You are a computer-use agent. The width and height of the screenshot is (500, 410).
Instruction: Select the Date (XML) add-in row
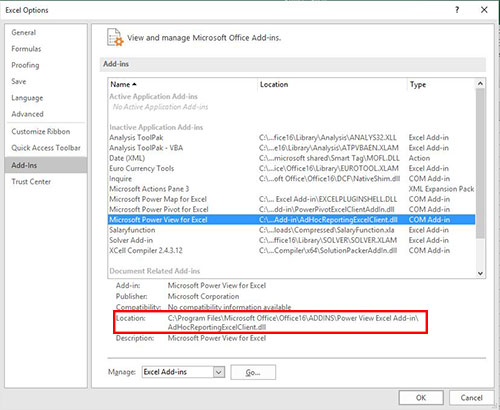tap(292, 158)
